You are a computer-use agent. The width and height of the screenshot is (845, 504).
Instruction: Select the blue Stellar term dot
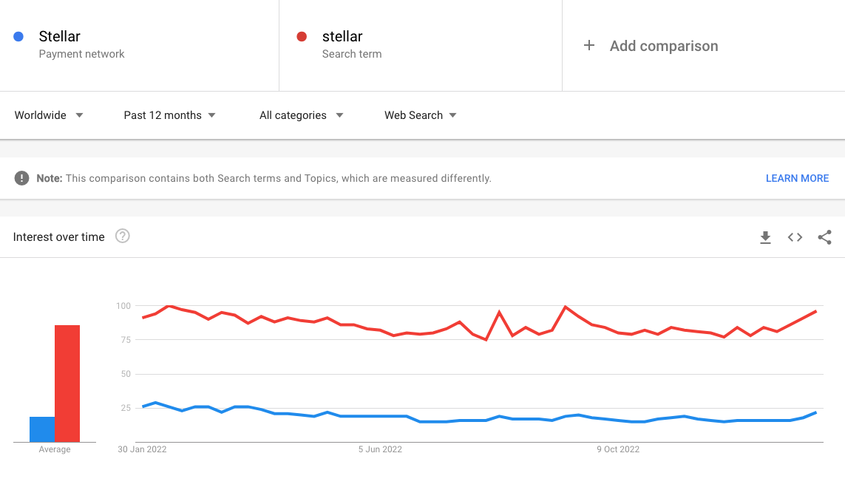coord(18,37)
